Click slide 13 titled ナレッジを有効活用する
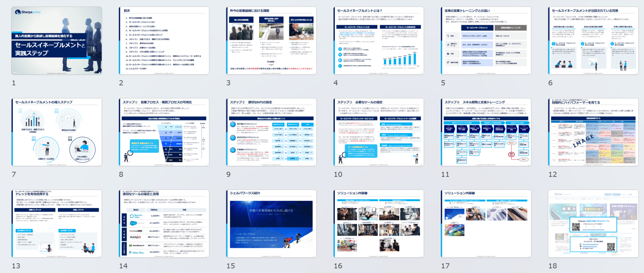The height and width of the screenshot is (273, 644). click(x=57, y=223)
